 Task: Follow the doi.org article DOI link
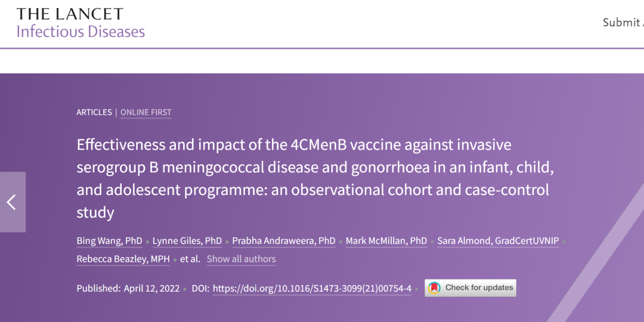(x=312, y=288)
